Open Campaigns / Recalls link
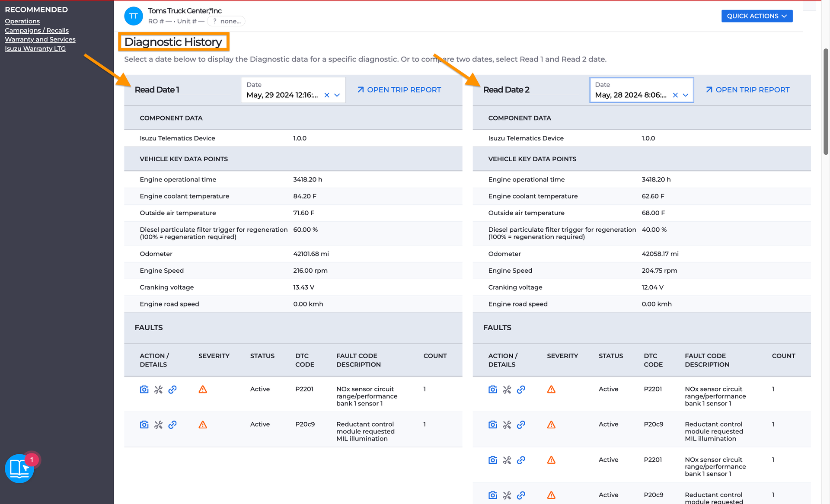The height and width of the screenshot is (504, 830). [37, 30]
